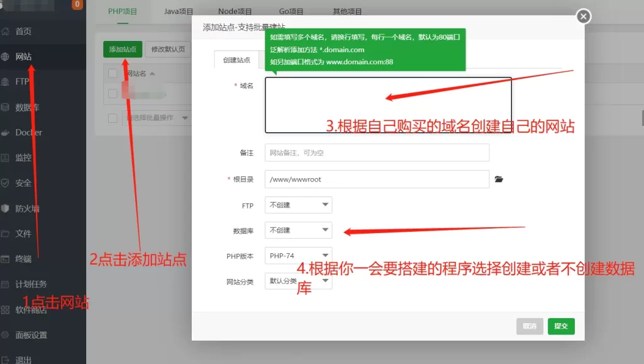The height and width of the screenshot is (364, 644).
Task: Switch to the 其他项目 tab
Action: point(347,11)
